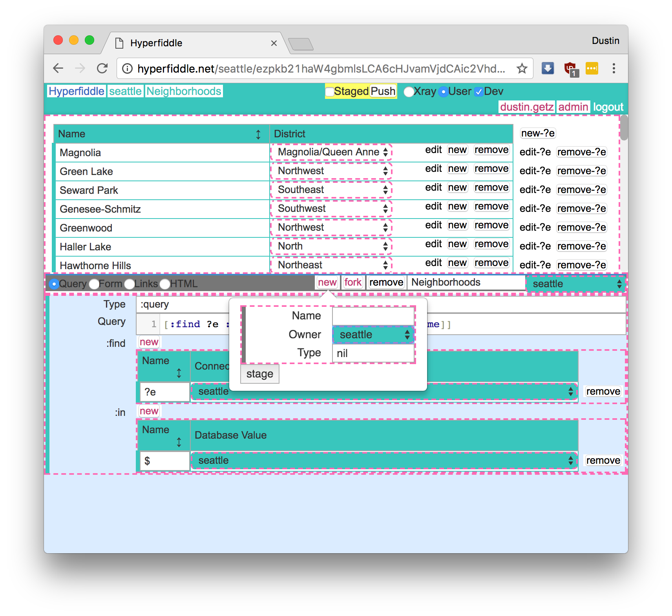Viewport: 672px width, 616px height.
Task: Open the Neighborhoods breadcrumb link
Action: tap(184, 91)
